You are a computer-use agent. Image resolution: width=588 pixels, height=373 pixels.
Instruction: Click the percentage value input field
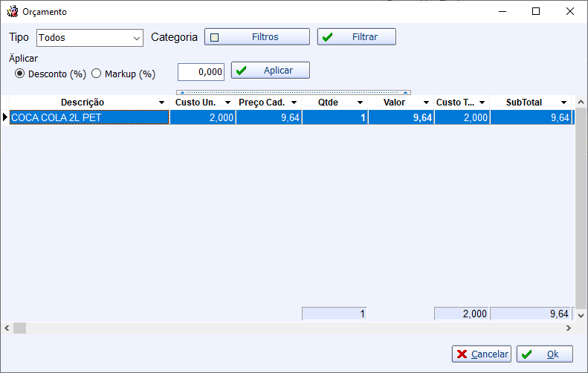click(x=201, y=71)
